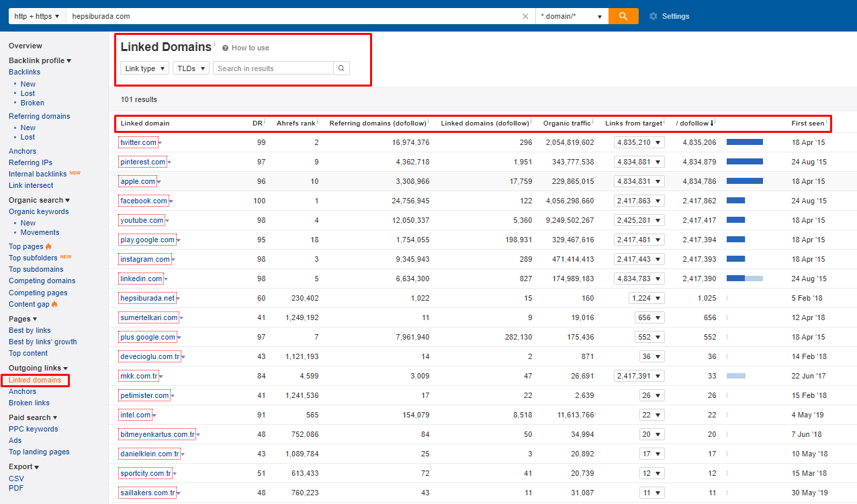Open Top landing pages in sidebar
Image resolution: width=857 pixels, height=504 pixels.
pyautogui.click(x=39, y=452)
